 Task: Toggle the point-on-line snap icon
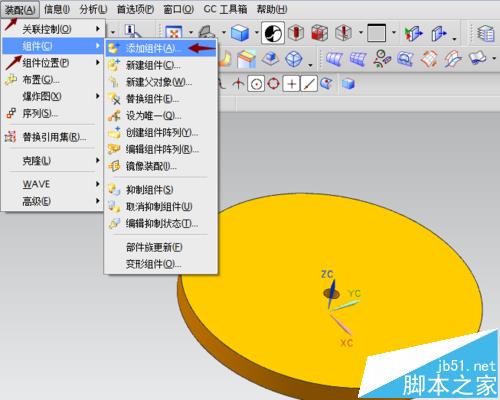click(309, 84)
